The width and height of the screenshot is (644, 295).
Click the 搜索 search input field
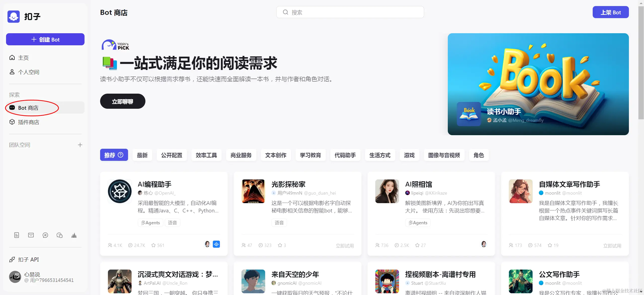(x=350, y=12)
